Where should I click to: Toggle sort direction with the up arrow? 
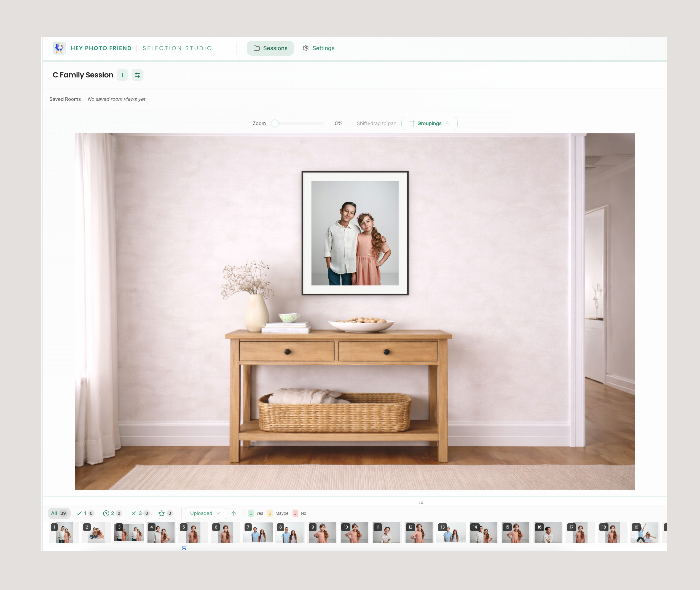point(234,513)
